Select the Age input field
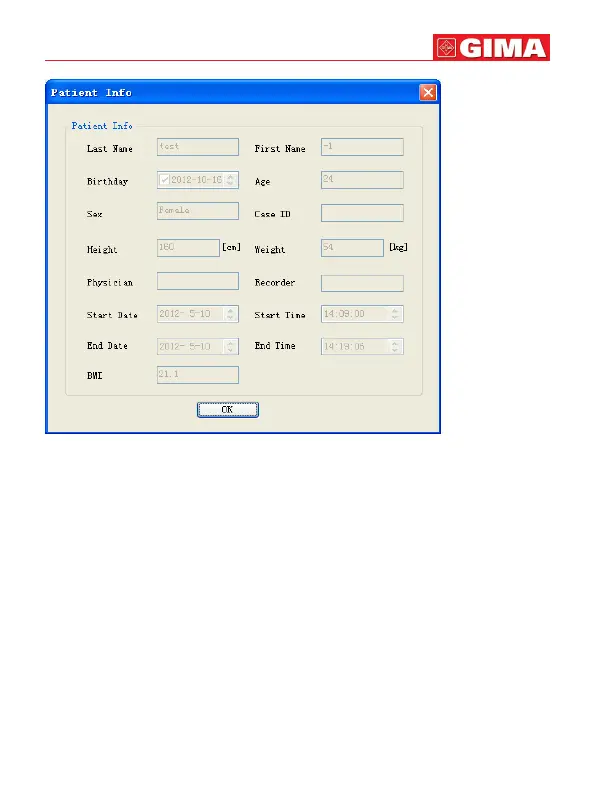Viewport: 595px width, 794px height. (x=362, y=180)
